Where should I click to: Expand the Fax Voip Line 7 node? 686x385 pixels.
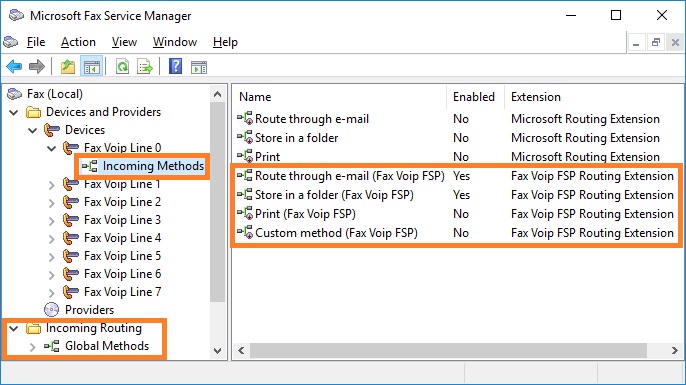point(52,292)
